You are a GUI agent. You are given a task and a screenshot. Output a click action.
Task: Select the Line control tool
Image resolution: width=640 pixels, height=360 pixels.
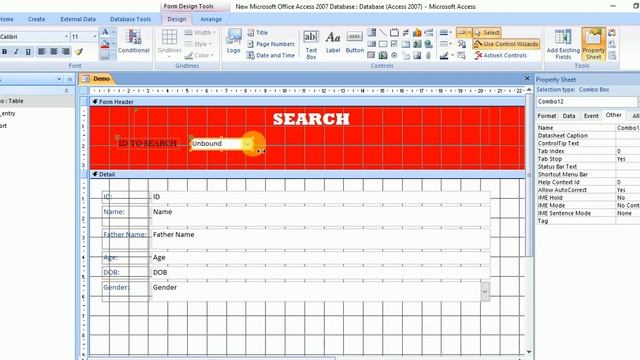click(383, 33)
